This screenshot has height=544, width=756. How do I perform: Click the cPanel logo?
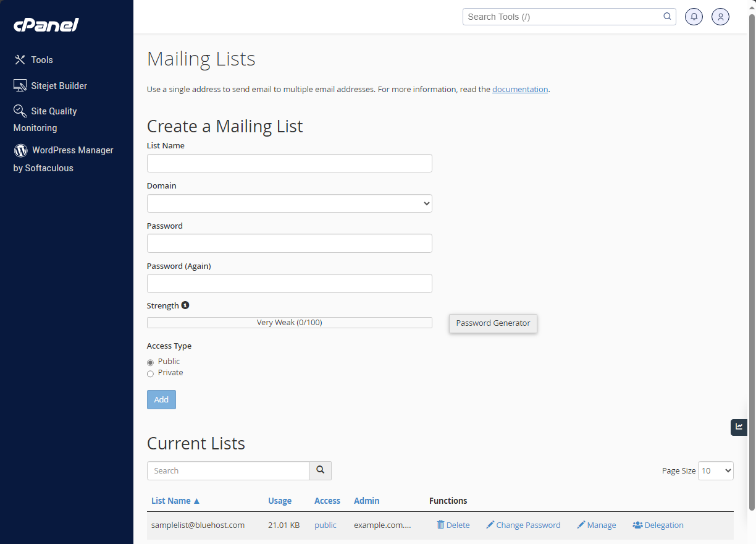(x=46, y=25)
